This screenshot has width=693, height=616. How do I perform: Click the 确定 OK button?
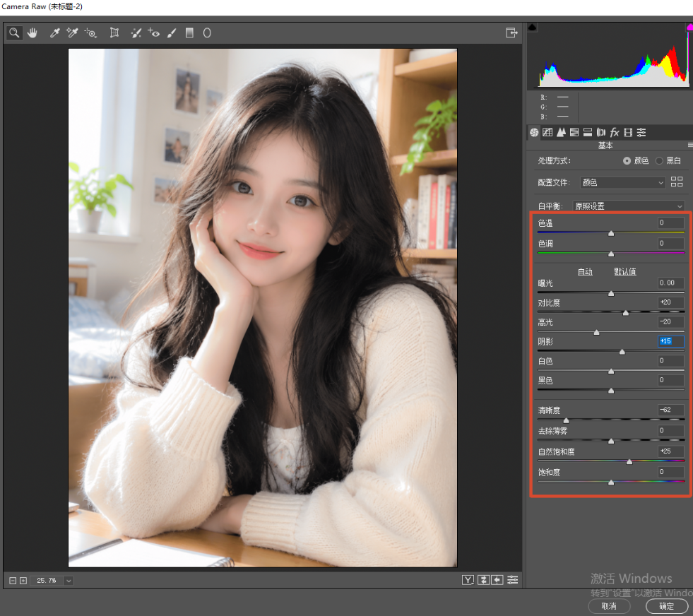[x=666, y=606]
